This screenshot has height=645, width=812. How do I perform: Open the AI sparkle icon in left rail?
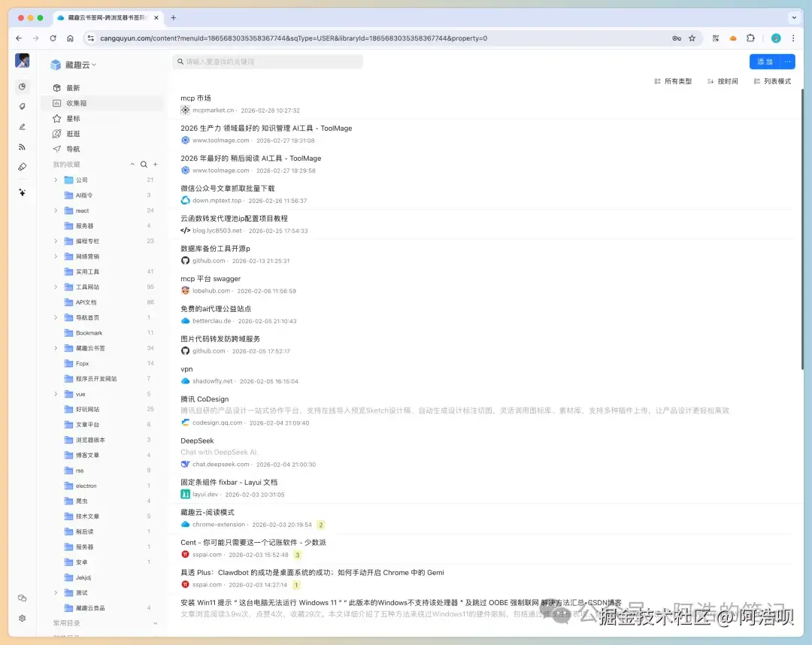pyautogui.click(x=22, y=192)
